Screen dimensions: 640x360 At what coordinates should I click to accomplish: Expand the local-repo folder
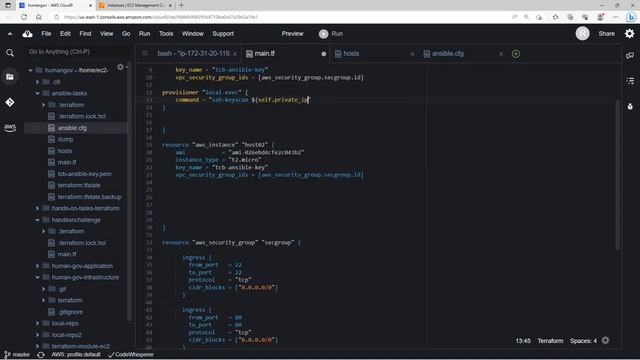(38, 323)
